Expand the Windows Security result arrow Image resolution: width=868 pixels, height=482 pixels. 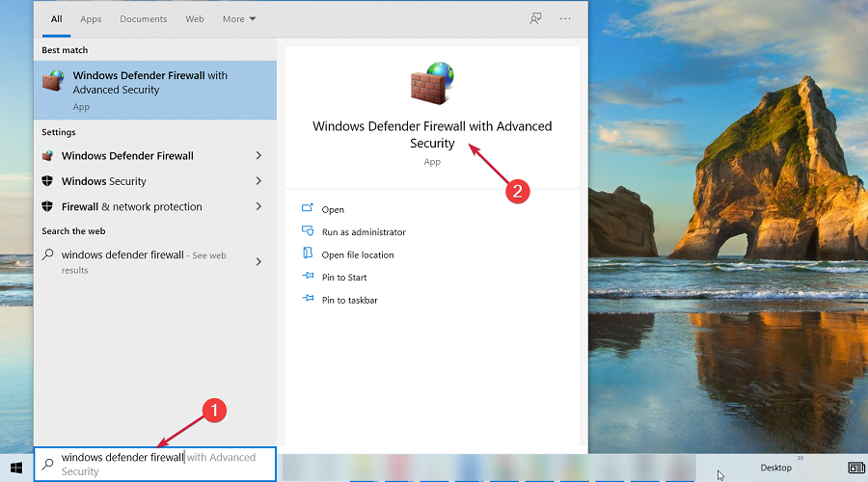point(258,181)
